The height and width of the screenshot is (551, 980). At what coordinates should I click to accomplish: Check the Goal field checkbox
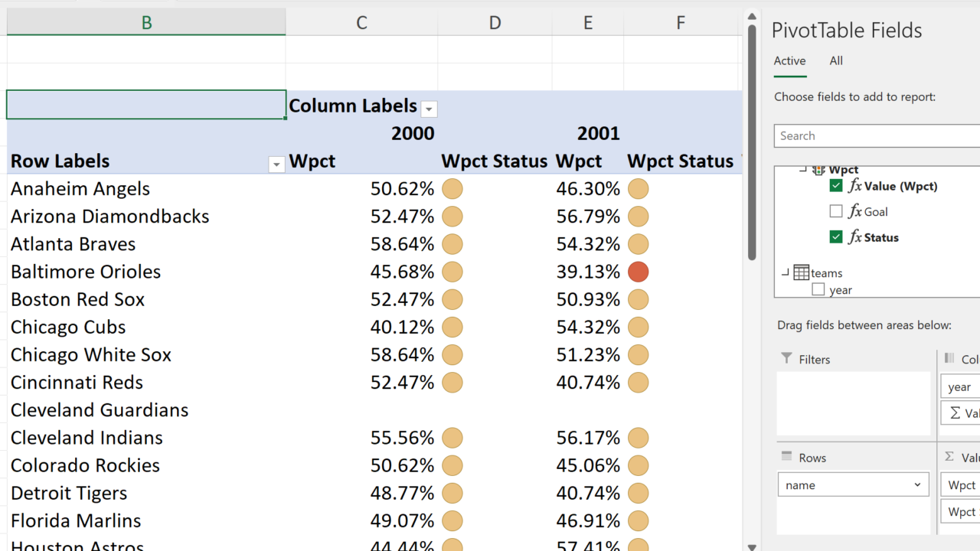tap(836, 211)
